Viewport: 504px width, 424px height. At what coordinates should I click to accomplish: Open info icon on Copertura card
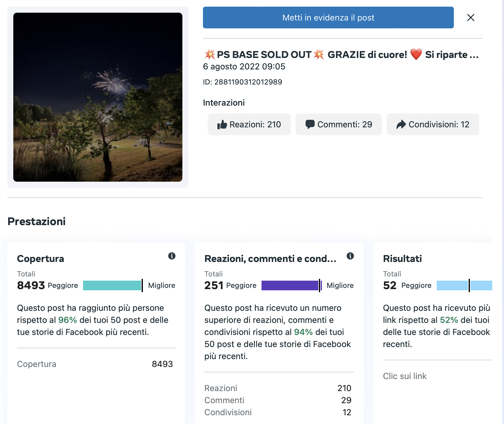172,256
